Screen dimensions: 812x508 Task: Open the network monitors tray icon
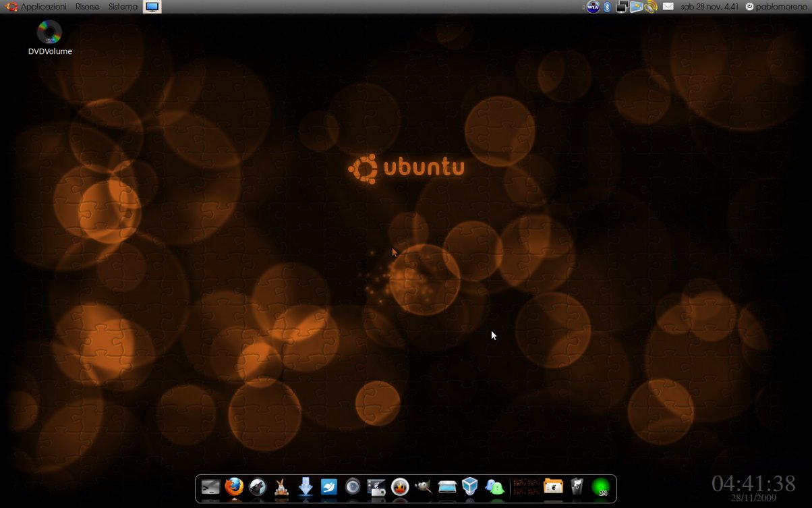click(x=622, y=7)
